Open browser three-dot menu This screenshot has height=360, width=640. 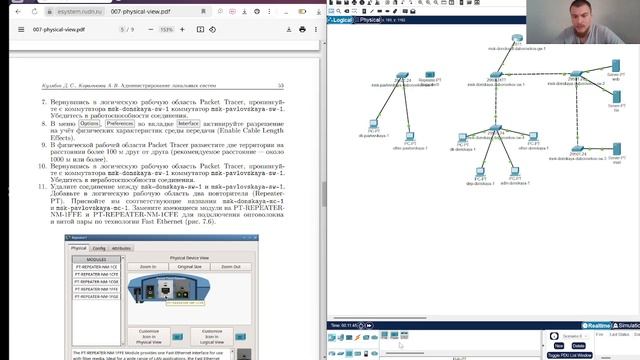tap(269, 12)
